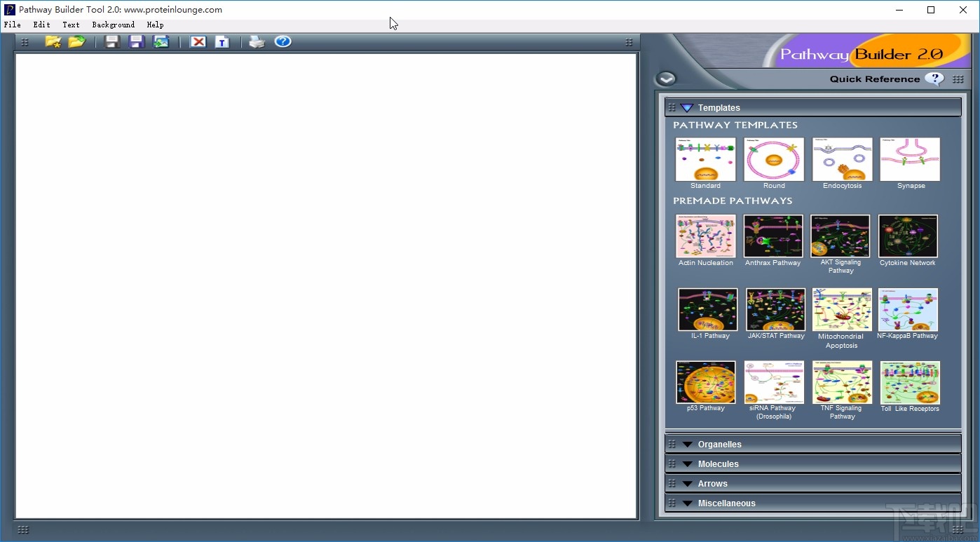Screen dimensions: 980x542
Task: Load the NF-KappaB Pathway thumbnail
Action: (908, 309)
